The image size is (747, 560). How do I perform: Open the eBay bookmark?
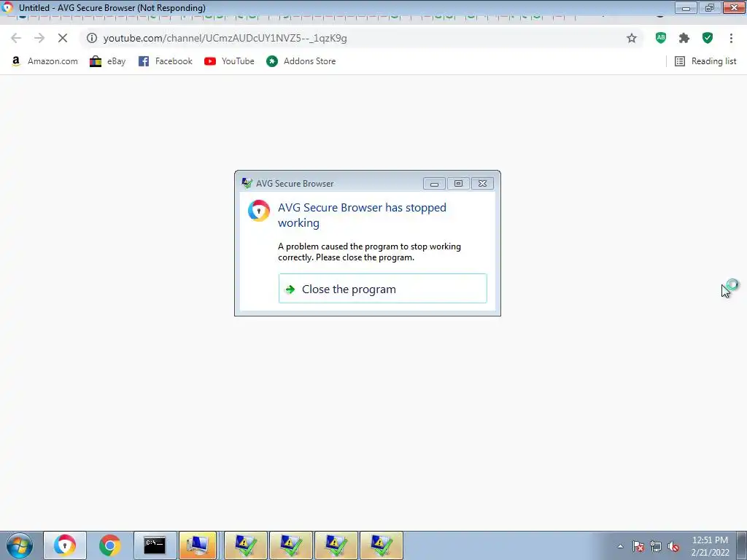[x=108, y=61]
